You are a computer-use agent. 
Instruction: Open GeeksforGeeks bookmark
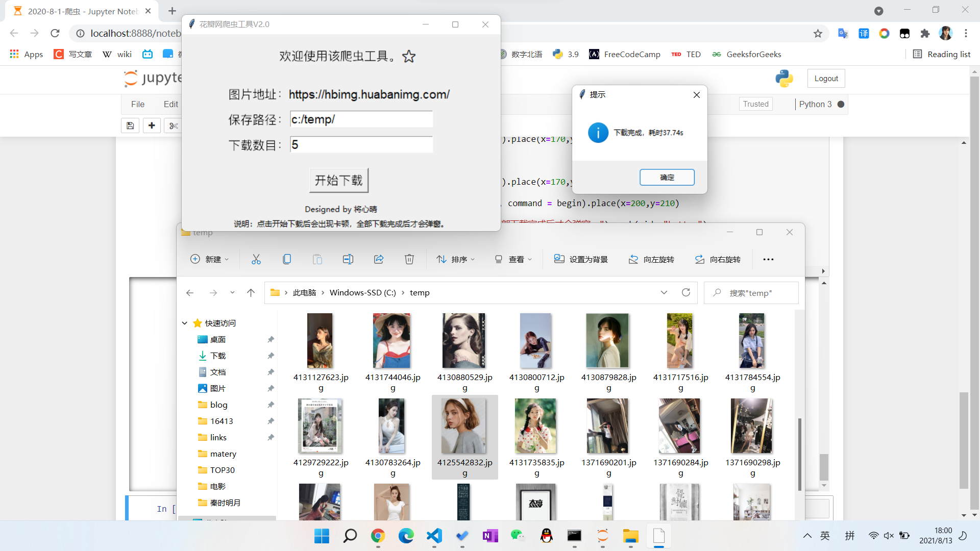coord(747,54)
